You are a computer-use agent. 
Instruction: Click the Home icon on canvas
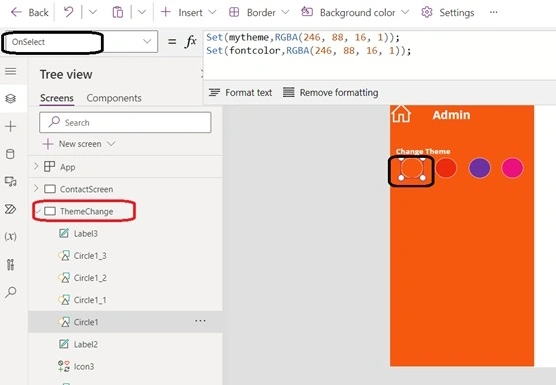tap(401, 113)
